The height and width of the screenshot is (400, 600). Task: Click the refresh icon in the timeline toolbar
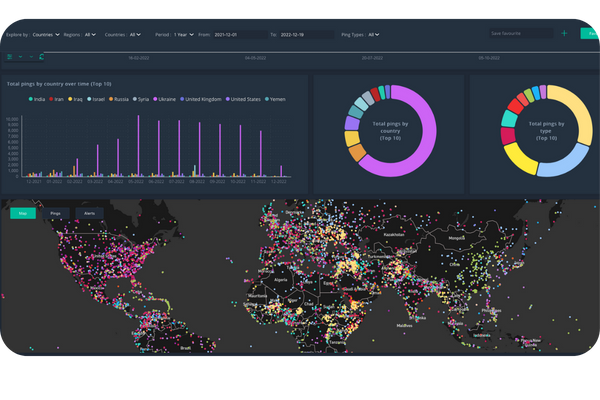tap(41, 57)
